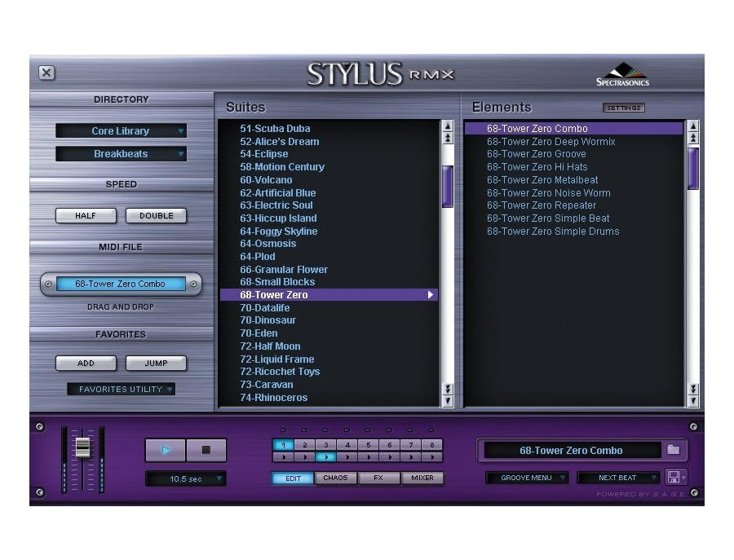Expand arrow on 68-Tower Zero suite row
Viewport: 734px width, 560px height.
[430, 295]
